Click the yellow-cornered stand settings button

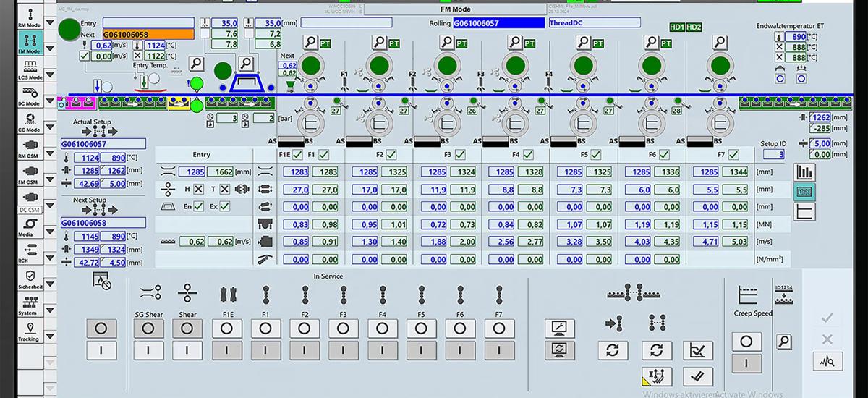point(657,376)
